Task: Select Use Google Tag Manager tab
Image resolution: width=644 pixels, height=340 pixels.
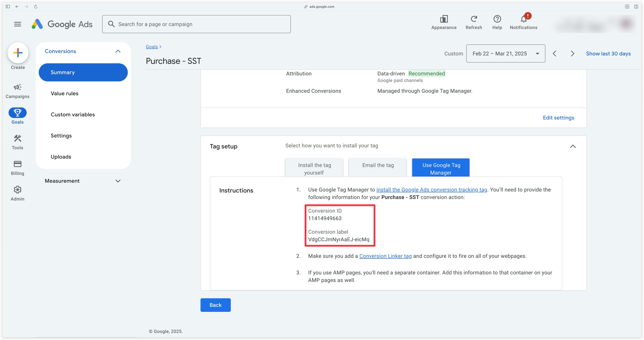Action: 441,168
